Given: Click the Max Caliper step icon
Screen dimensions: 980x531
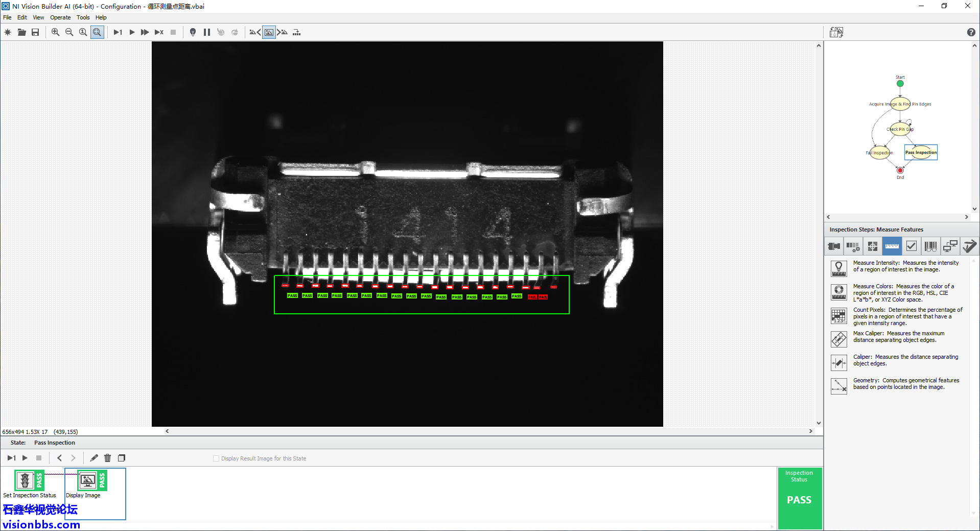Looking at the screenshot, I should 838,339.
